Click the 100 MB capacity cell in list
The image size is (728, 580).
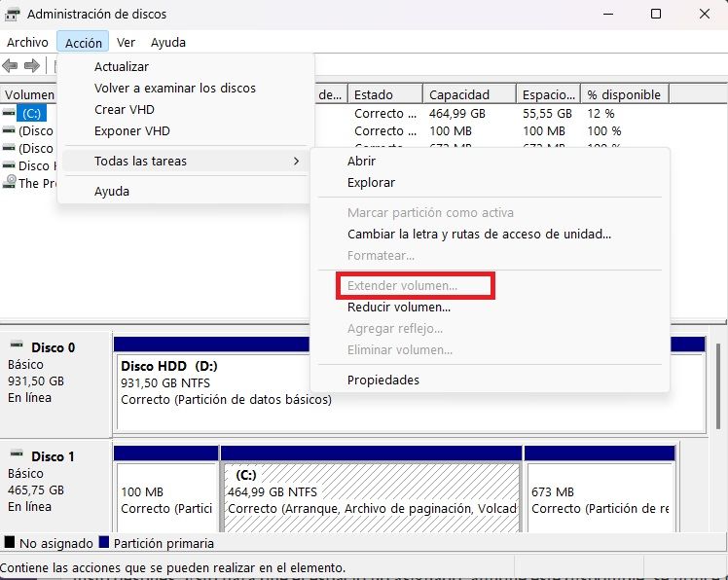[450, 131]
